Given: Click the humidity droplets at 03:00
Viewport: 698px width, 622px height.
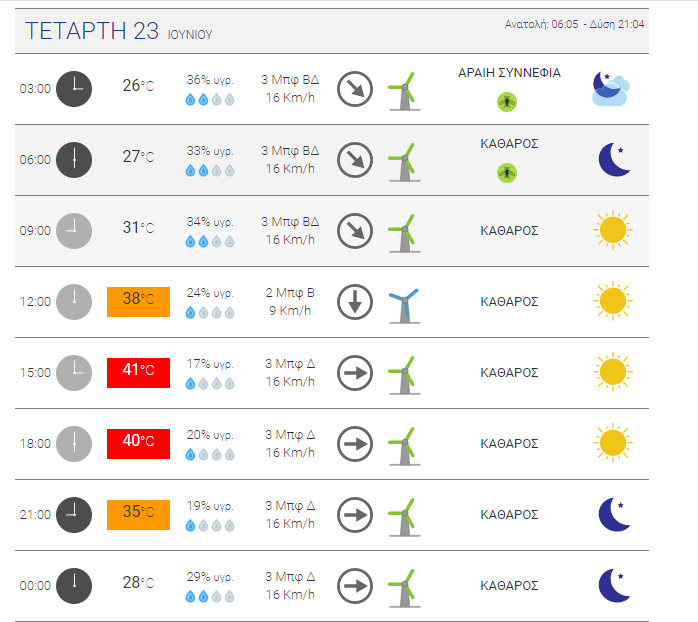Looking at the screenshot, I should pyautogui.click(x=210, y=99).
